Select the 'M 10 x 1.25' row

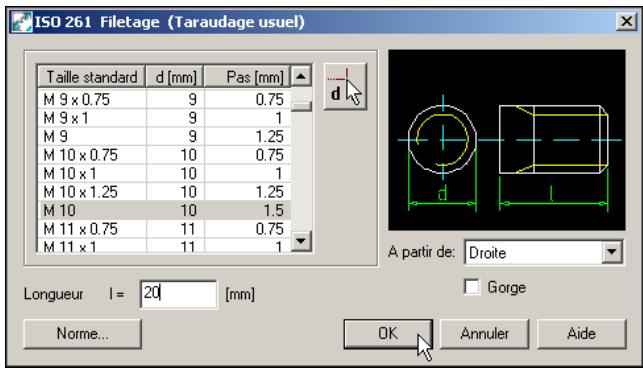164,192
